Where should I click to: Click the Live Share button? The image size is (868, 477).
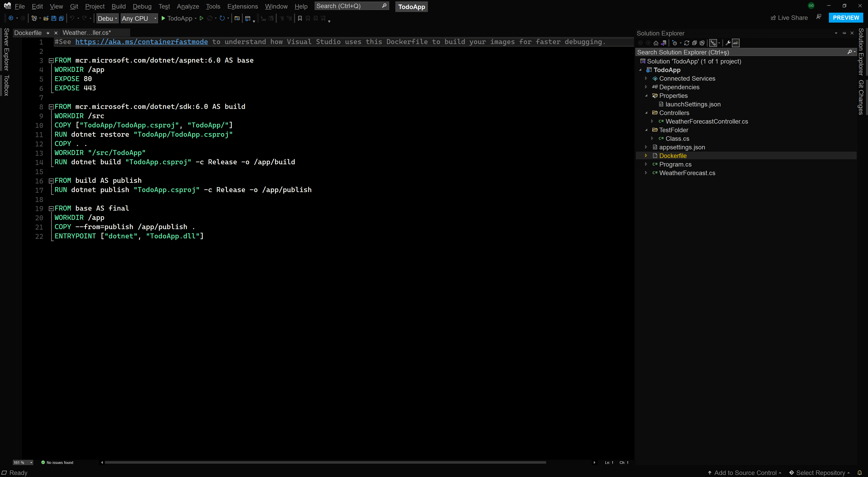[789, 18]
